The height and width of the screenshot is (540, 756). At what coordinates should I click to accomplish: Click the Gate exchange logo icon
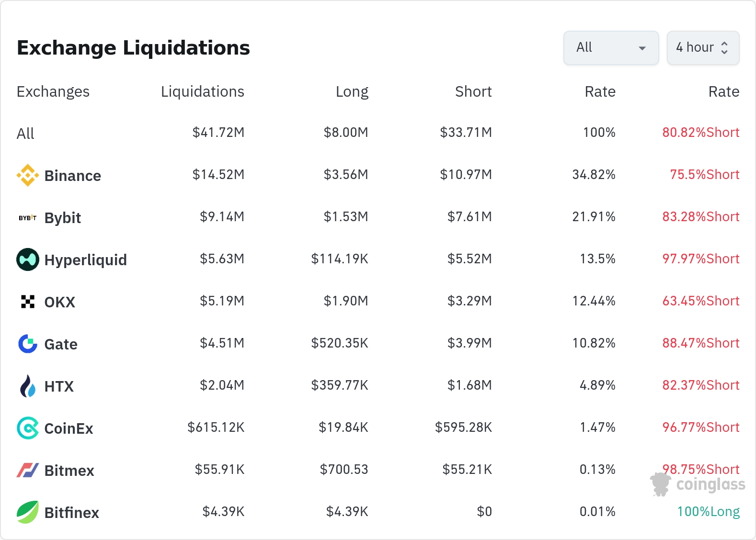click(x=28, y=344)
